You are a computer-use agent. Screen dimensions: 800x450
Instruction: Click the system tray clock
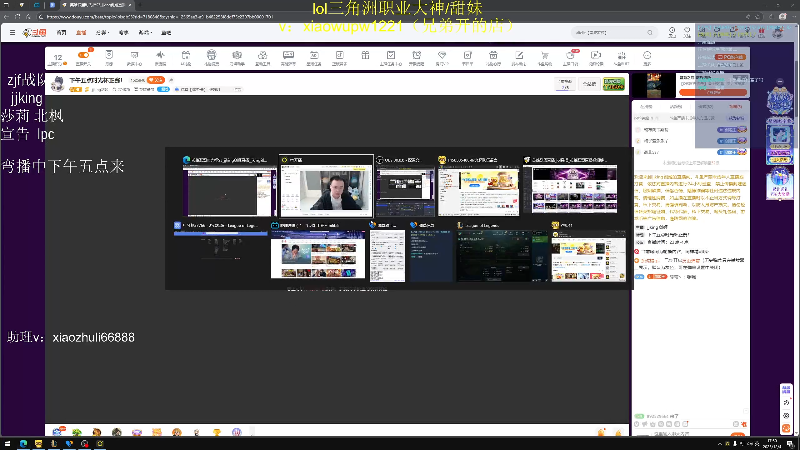[x=772, y=444]
